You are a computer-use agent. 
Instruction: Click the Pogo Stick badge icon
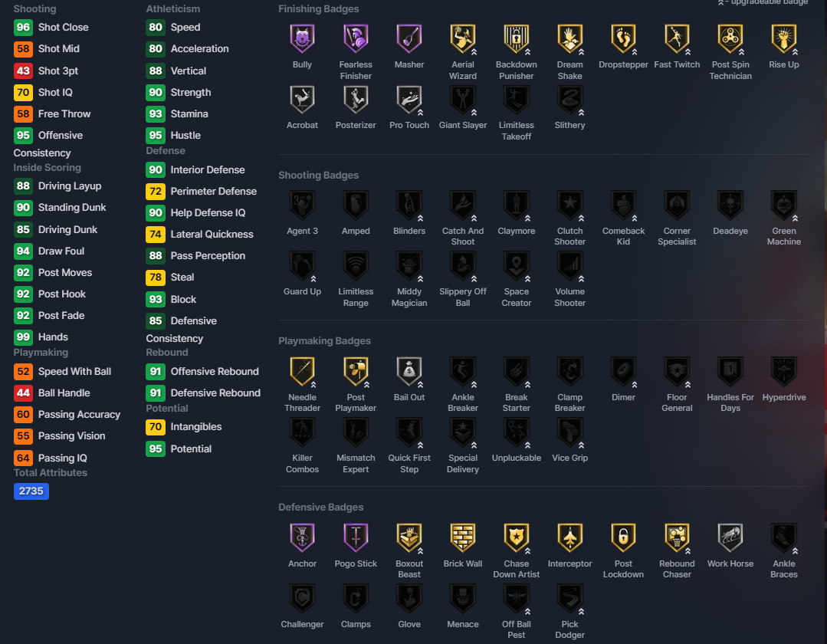point(356,537)
